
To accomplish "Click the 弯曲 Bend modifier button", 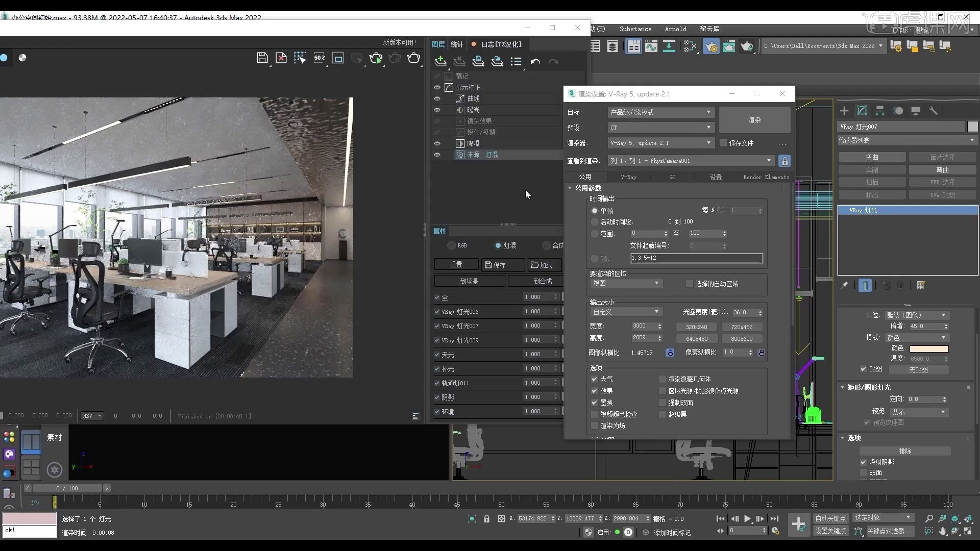I will coord(942,169).
